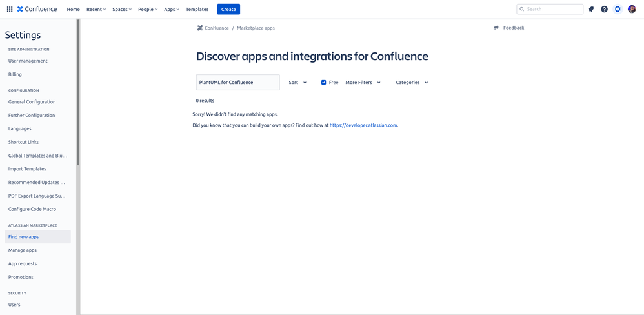
Task: Open Shortcut Links settings
Action: [x=24, y=142]
